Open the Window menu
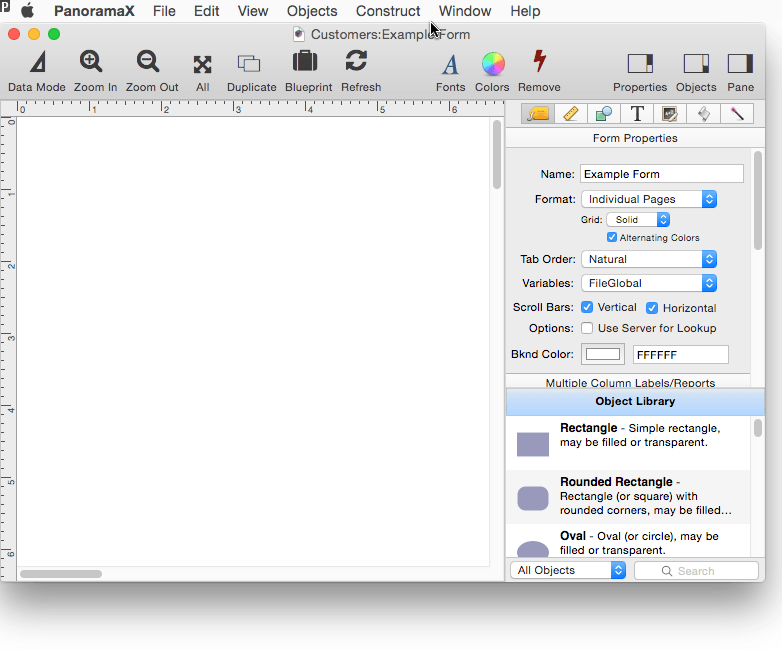Screen dimensions: 782x650 (465, 11)
